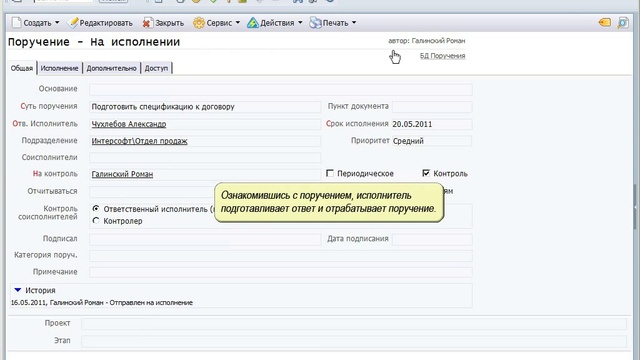The height and width of the screenshot is (360, 640).
Task: Enable the Периодическое checkbox
Action: tap(330, 173)
